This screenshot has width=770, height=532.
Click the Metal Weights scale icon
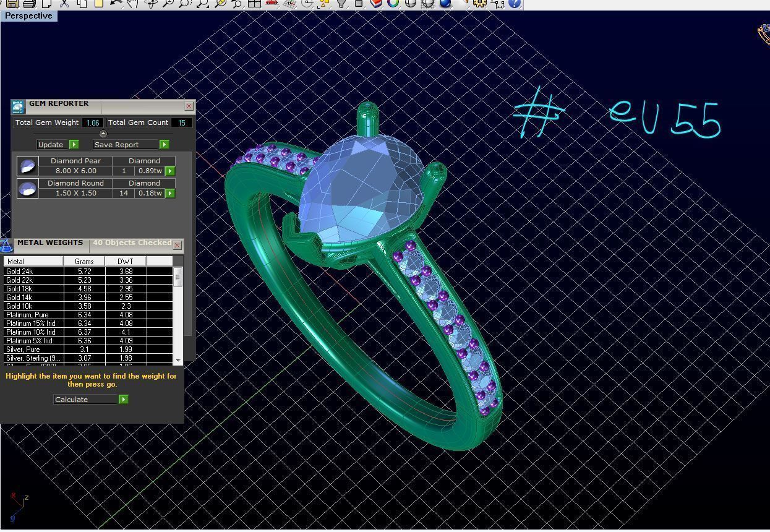pyautogui.click(x=6, y=246)
